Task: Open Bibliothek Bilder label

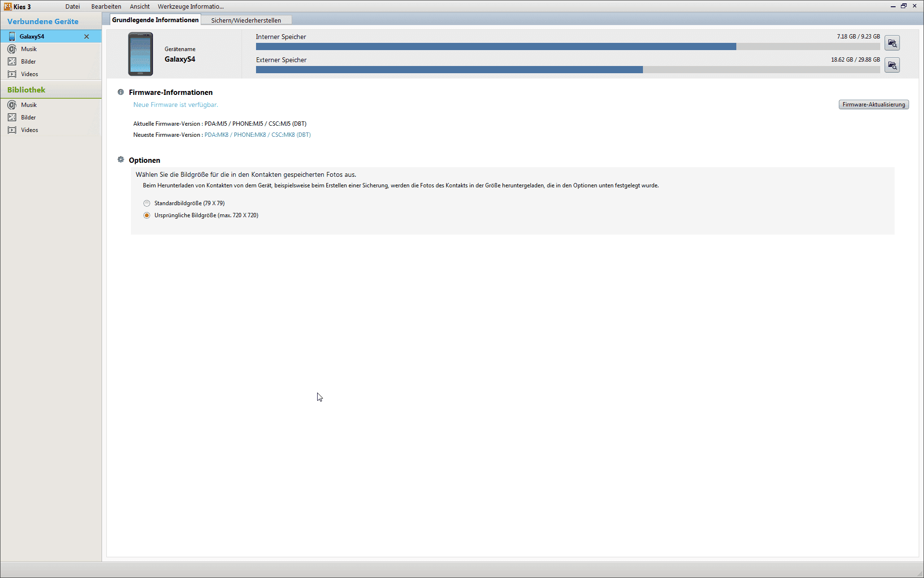Action: [28, 118]
